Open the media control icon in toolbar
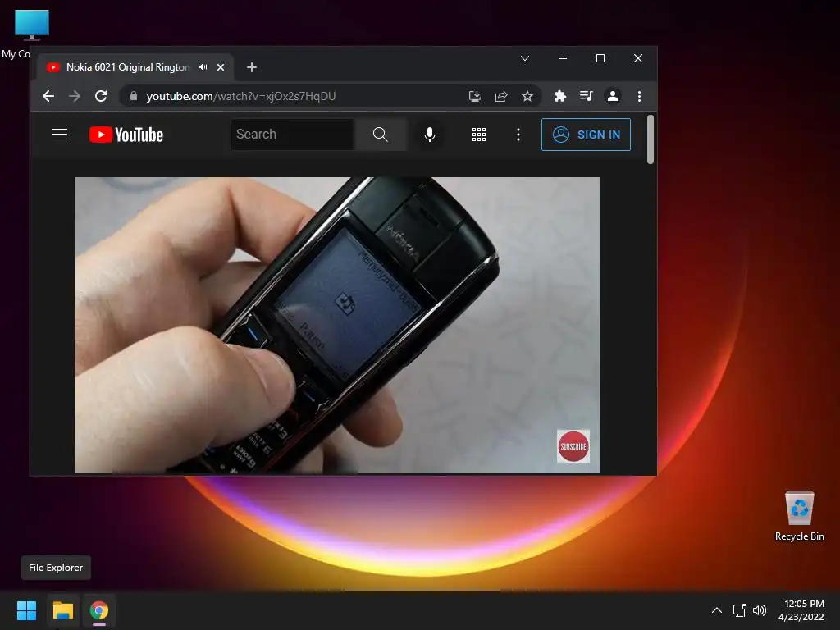The image size is (840, 630). (586, 96)
